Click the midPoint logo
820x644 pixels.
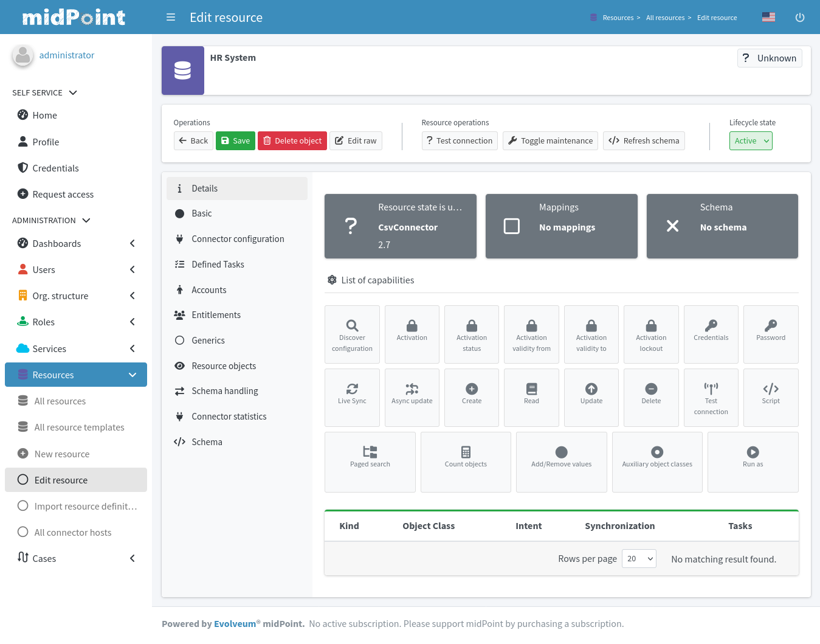[x=74, y=17]
